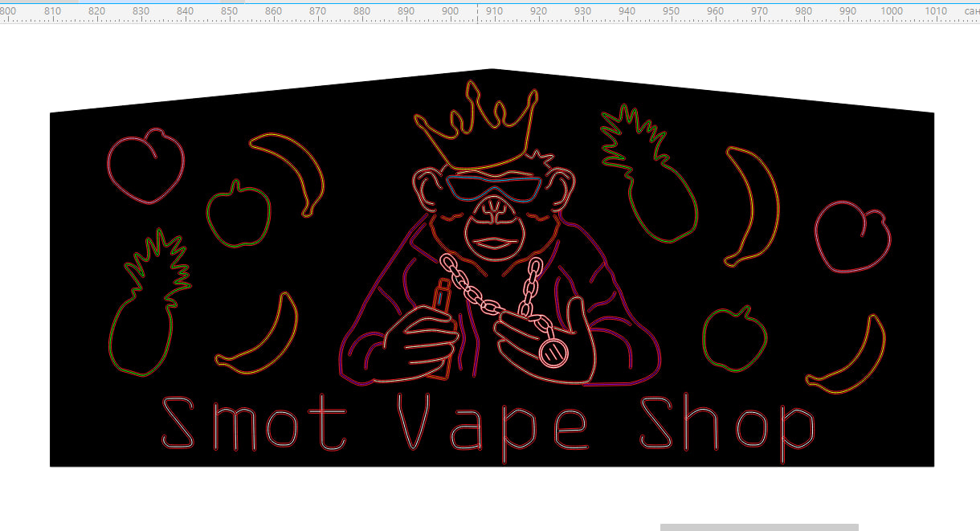Select the monkey's blue sunglasses
980x531 pixels.
(493, 188)
